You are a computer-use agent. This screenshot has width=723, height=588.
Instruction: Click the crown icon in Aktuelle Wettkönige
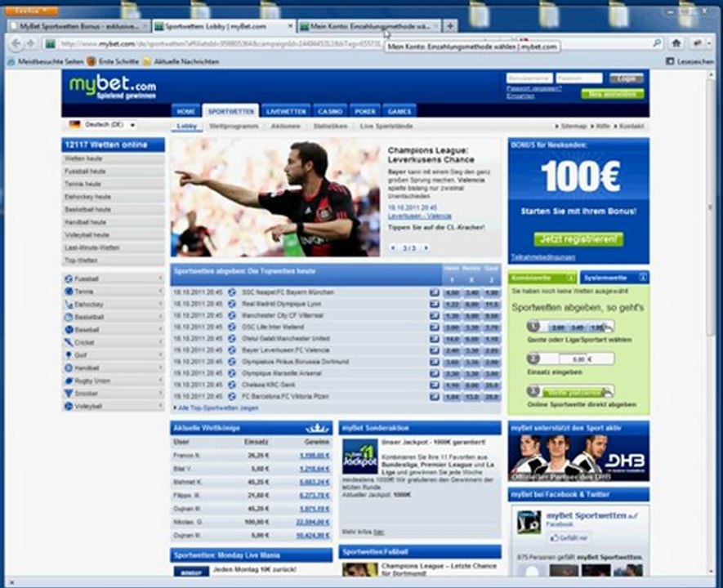click(317, 428)
